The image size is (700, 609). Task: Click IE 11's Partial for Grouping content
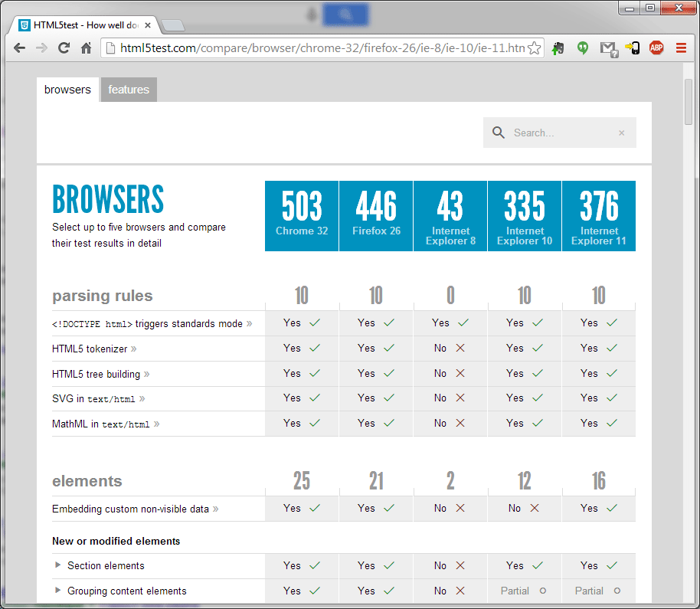[598, 591]
